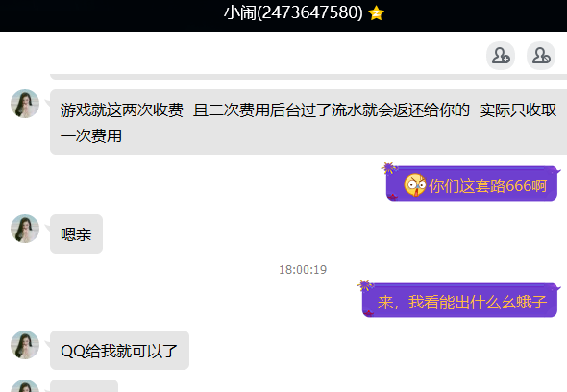Open avatar beside the 游戏就这两次收费 message
Image resolution: width=567 pixels, height=392 pixels.
point(25,104)
